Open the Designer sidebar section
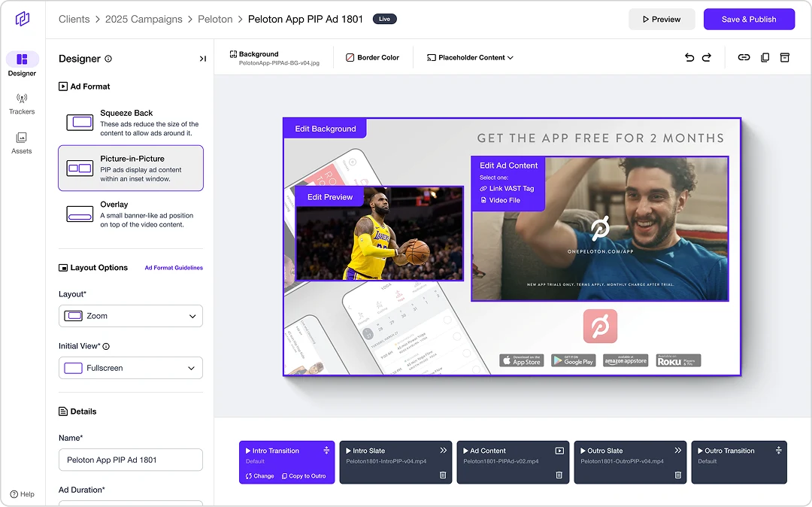This screenshot has height=507, width=812. (22, 64)
